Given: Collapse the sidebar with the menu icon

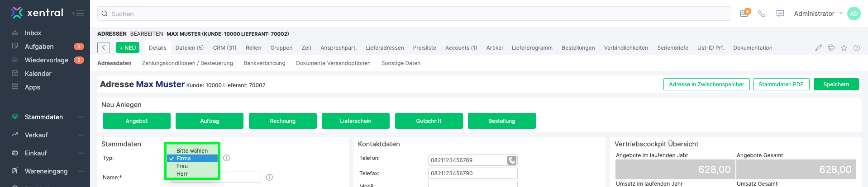Looking at the screenshot, I should [x=78, y=13].
